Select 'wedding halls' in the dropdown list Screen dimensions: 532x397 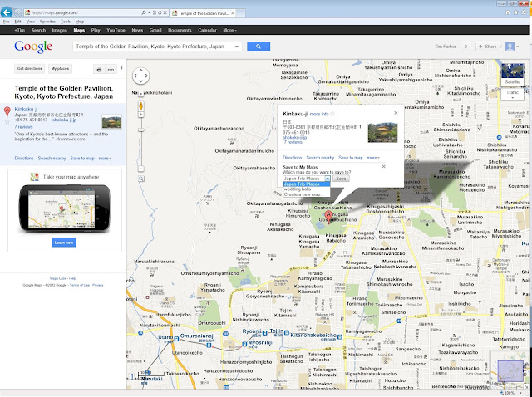click(x=306, y=189)
